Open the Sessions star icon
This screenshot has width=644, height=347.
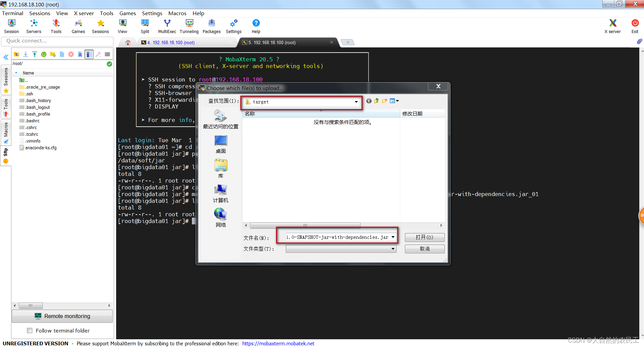coord(100,26)
